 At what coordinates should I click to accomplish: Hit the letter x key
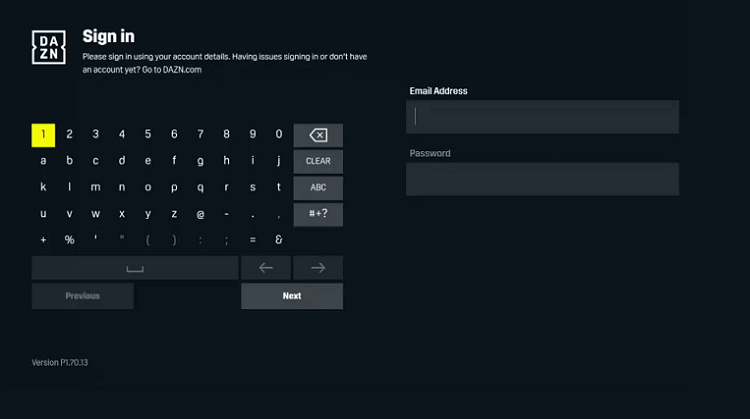[x=122, y=214]
